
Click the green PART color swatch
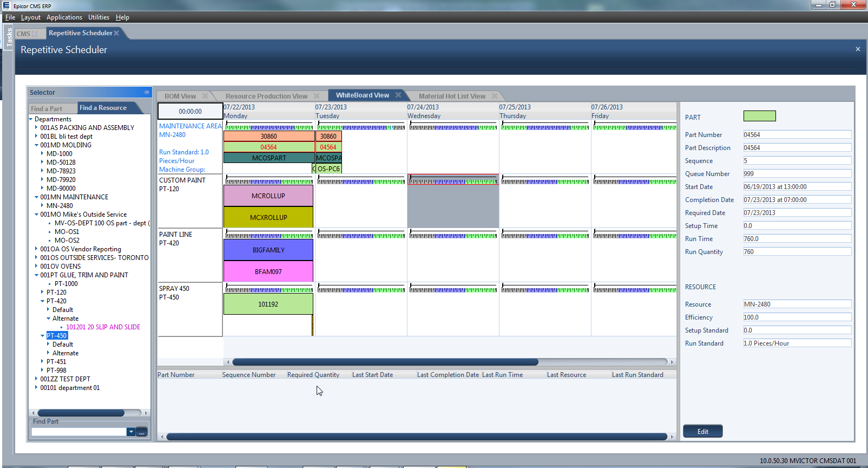pyautogui.click(x=759, y=116)
